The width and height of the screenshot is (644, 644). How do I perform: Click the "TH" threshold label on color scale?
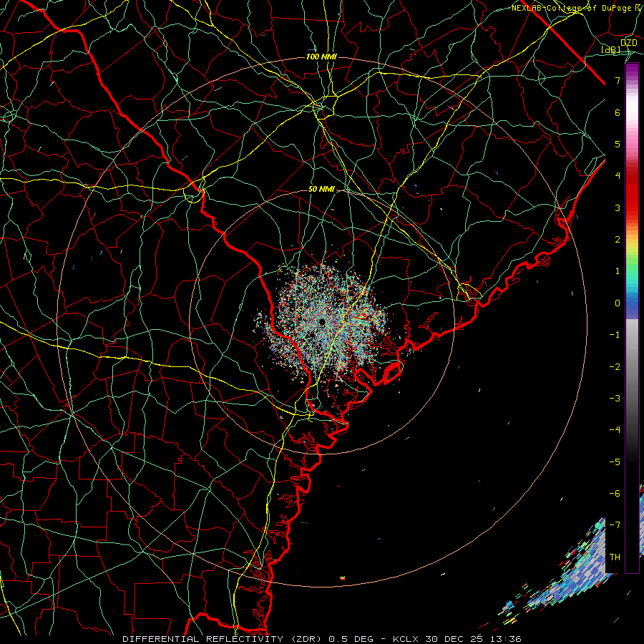pyautogui.click(x=615, y=557)
